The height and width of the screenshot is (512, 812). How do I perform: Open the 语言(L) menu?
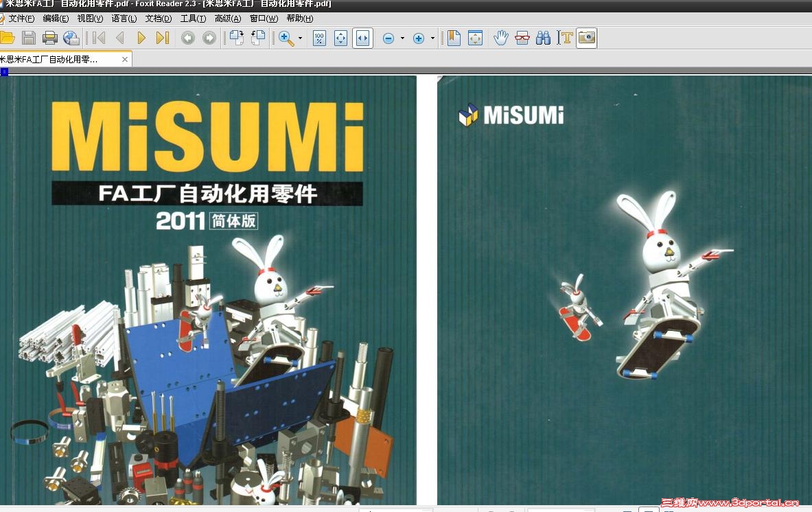(124, 19)
